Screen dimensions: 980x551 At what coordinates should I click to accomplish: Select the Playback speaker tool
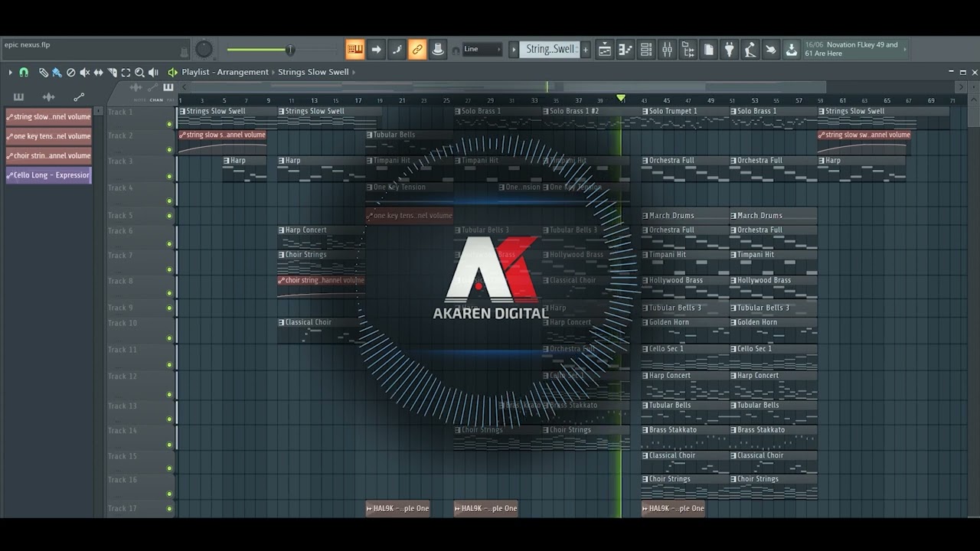pyautogui.click(x=153, y=72)
